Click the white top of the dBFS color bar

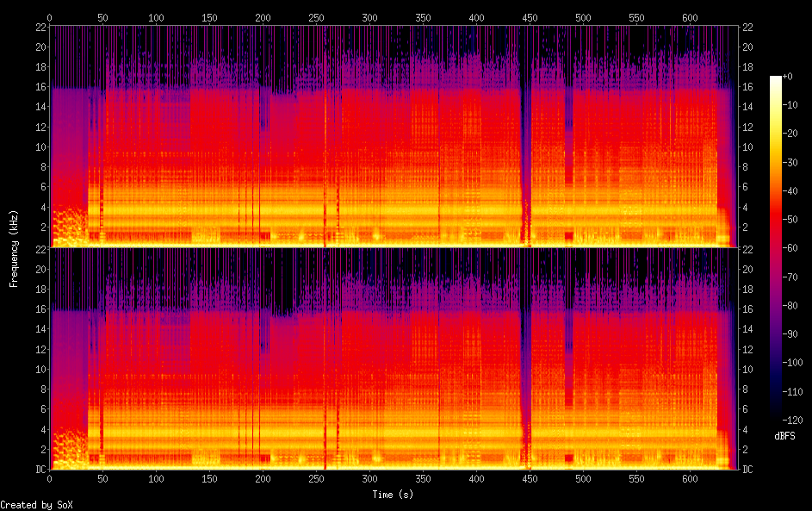click(776, 79)
